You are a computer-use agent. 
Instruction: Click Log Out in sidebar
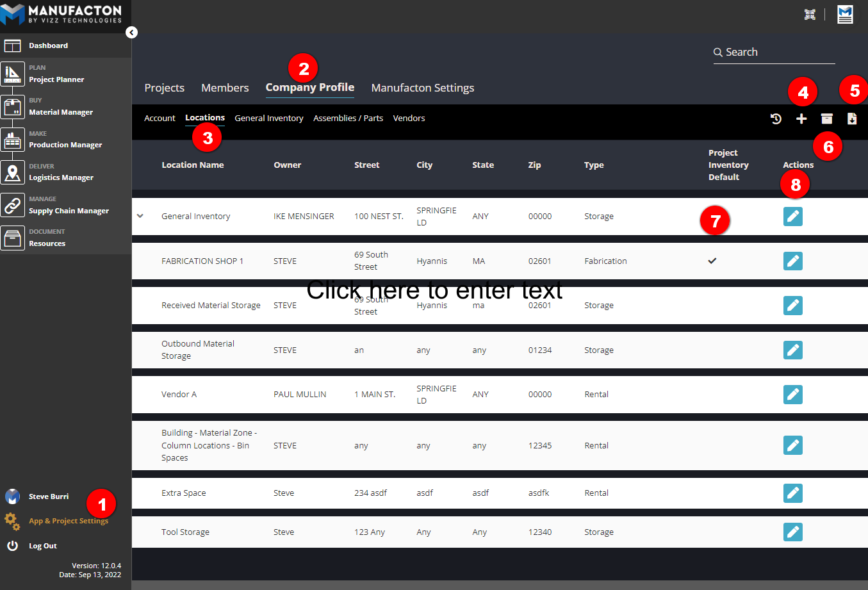click(43, 546)
